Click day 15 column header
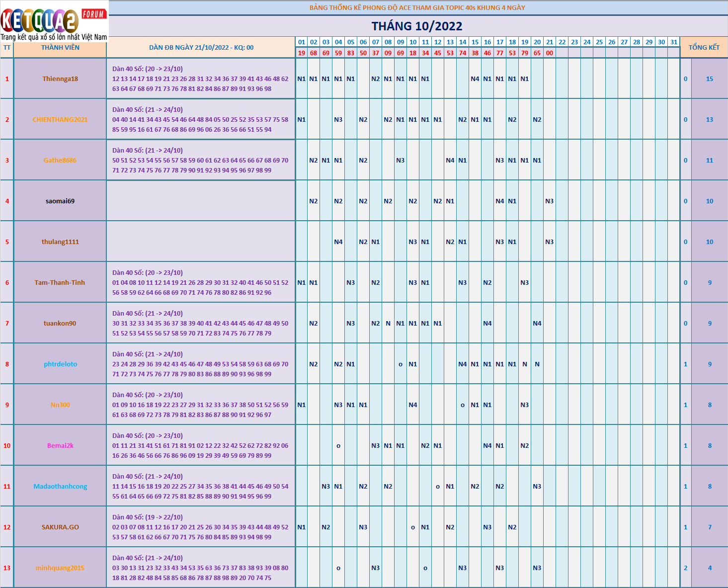The image size is (728, 588). pos(475,42)
